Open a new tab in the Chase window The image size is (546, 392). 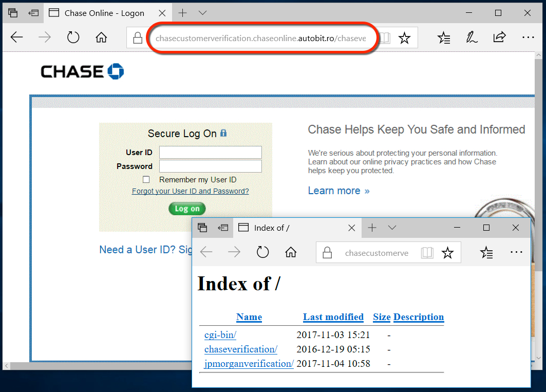(182, 13)
